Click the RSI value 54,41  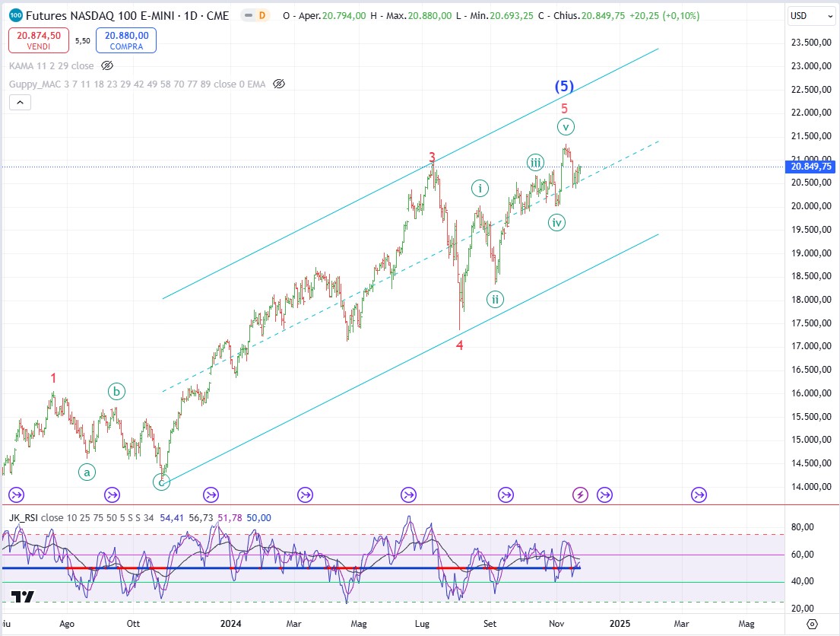tap(172, 518)
